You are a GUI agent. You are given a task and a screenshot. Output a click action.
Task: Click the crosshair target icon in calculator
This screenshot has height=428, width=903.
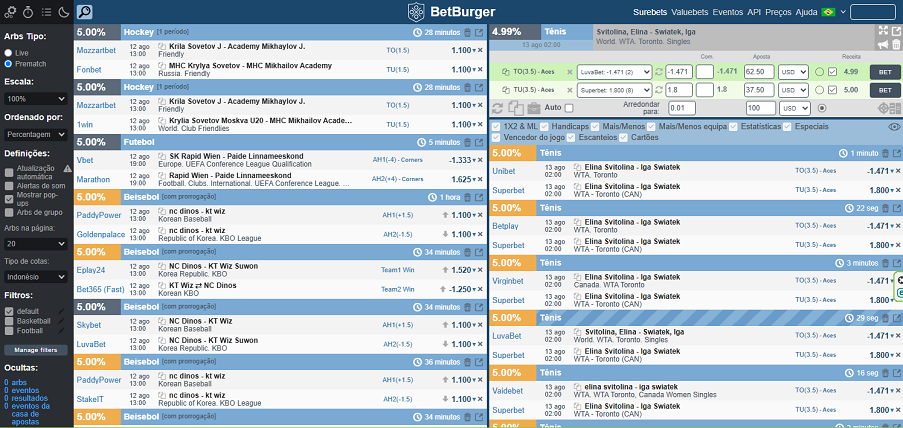click(x=883, y=108)
